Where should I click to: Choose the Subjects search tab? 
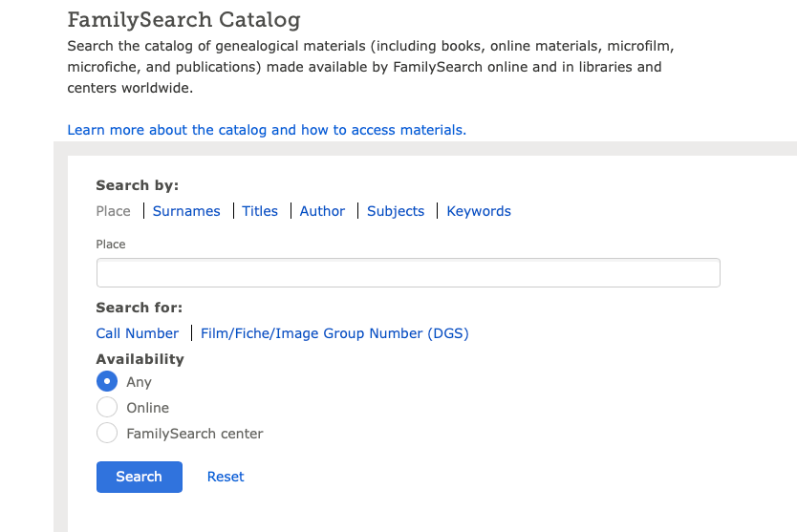pyautogui.click(x=396, y=211)
